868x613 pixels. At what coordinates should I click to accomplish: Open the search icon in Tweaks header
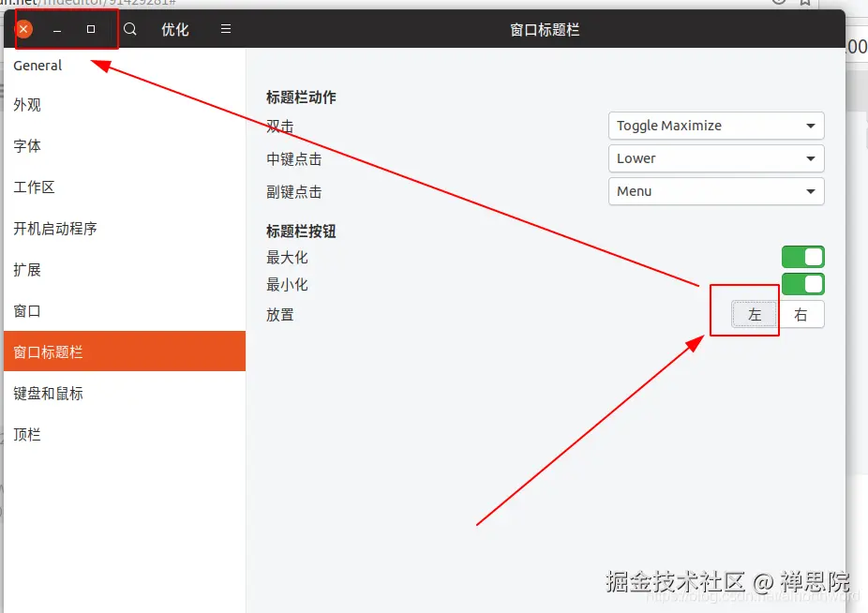(x=129, y=28)
